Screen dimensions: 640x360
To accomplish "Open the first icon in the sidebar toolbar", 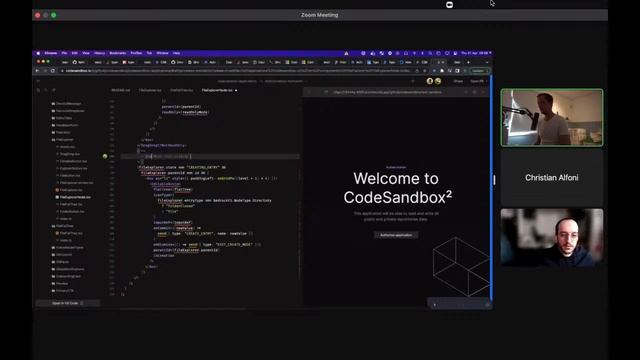I will tap(38, 90).
